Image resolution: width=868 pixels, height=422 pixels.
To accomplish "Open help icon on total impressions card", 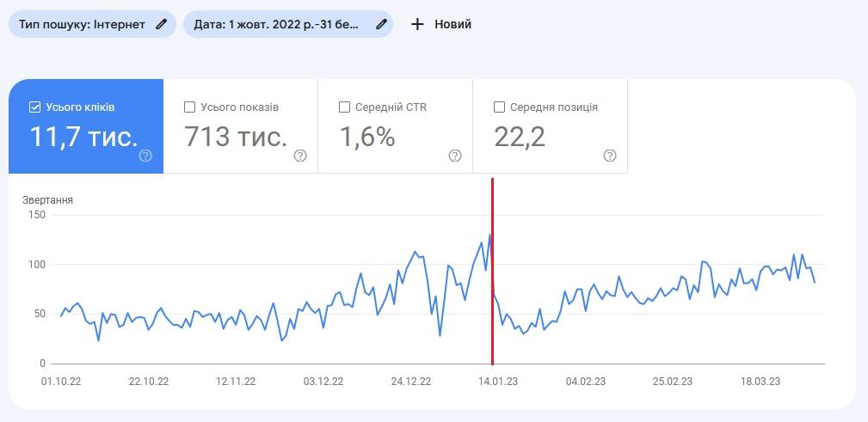I will click(300, 156).
